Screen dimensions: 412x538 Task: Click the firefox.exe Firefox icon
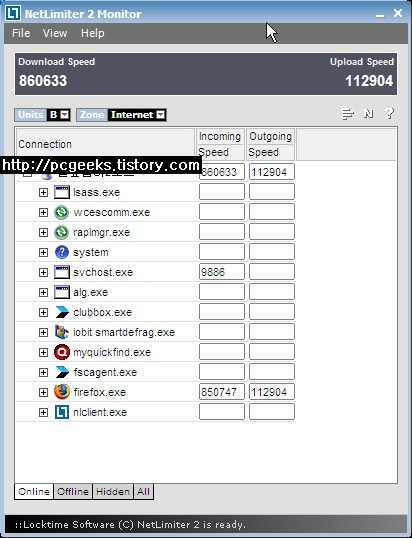pyautogui.click(x=62, y=392)
